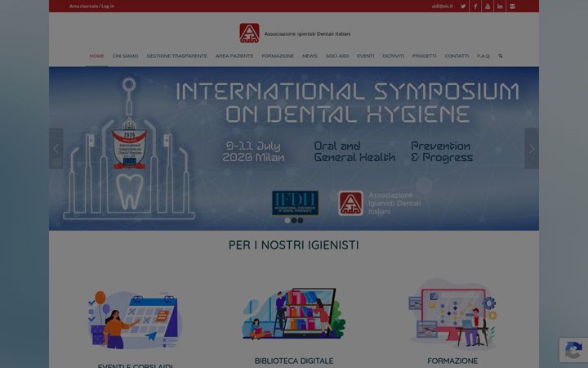
Task: Open the Facebook social icon
Action: tap(475, 6)
